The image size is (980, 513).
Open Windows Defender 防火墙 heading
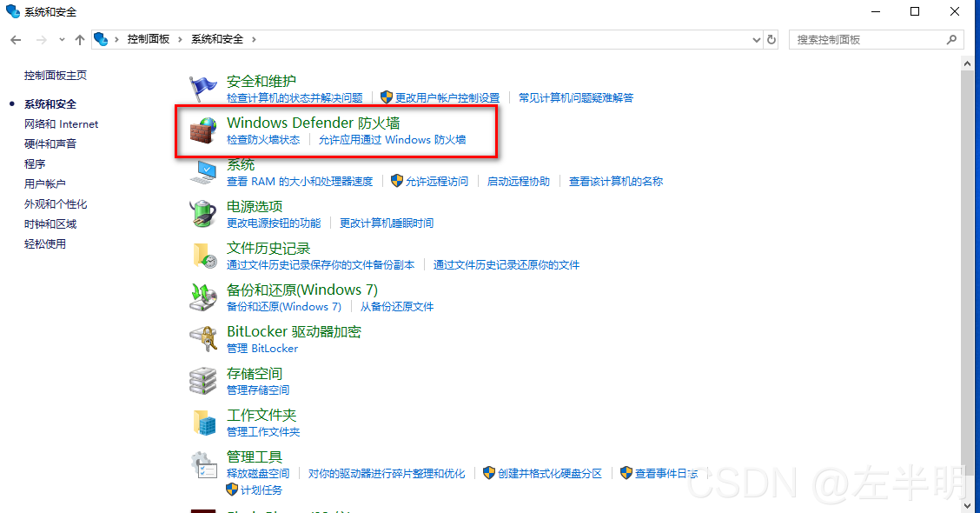point(313,123)
